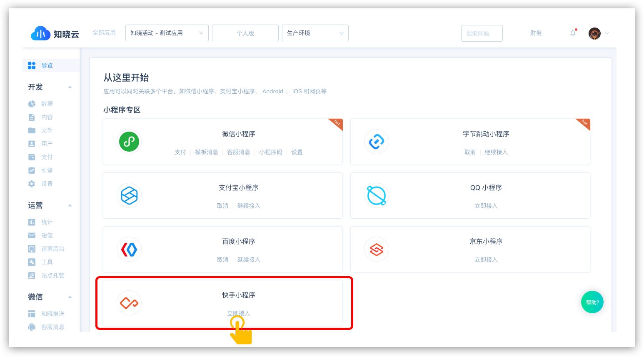This screenshot has height=357, width=644.
Task: Click 取消 under 支付宝小程序
Action: pos(222,206)
